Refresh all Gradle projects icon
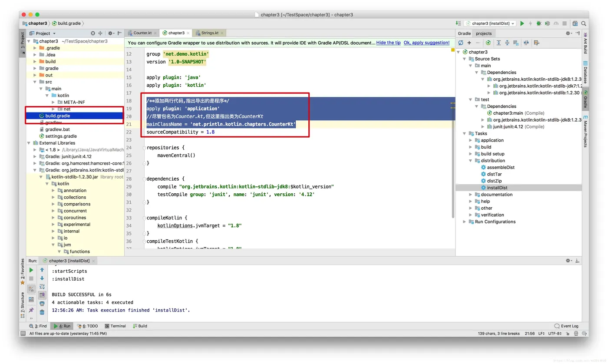608x364 pixels. point(461,43)
